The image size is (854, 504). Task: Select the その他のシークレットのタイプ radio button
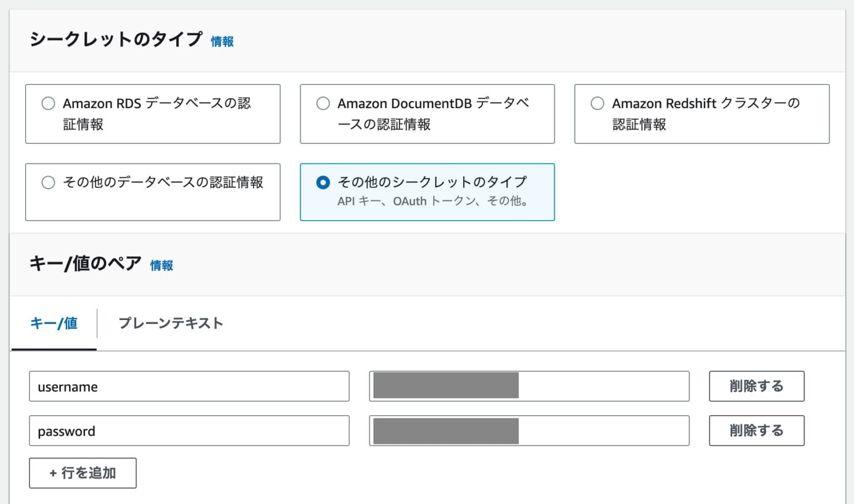coord(322,182)
